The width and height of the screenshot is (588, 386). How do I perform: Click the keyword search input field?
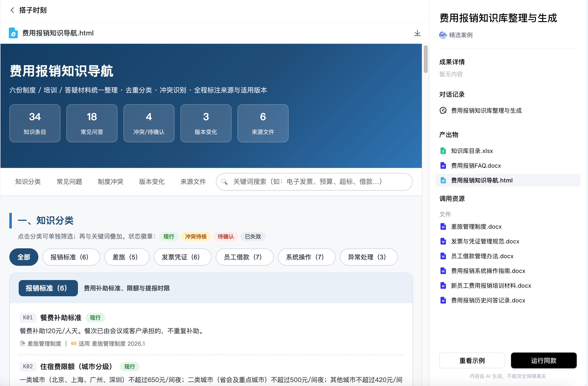click(x=314, y=182)
